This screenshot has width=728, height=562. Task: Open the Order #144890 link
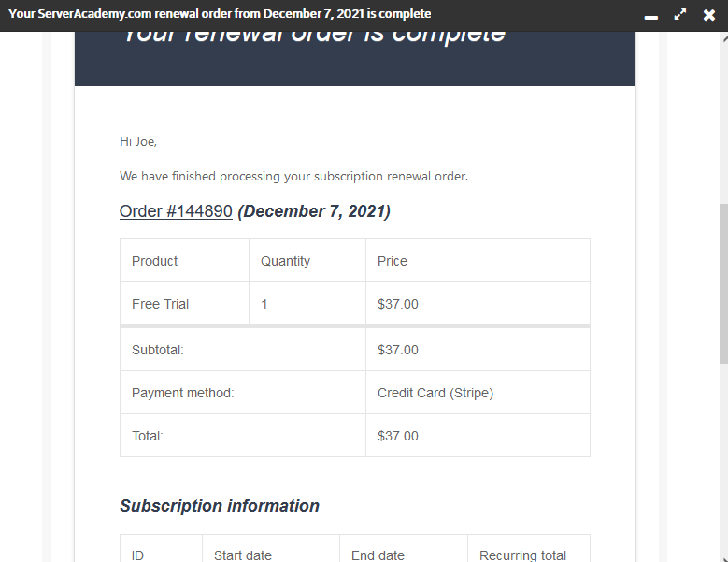[x=176, y=211]
